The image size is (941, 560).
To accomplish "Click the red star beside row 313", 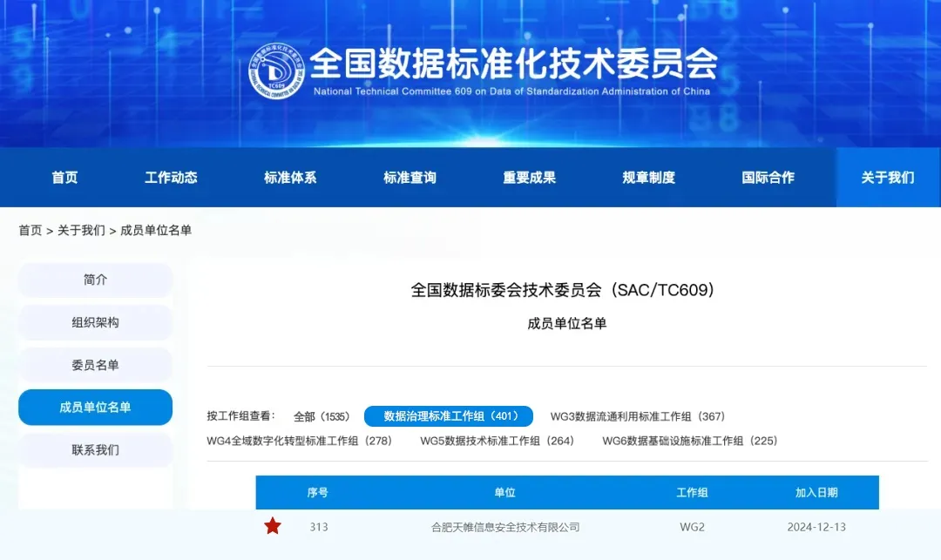I will pos(273,526).
